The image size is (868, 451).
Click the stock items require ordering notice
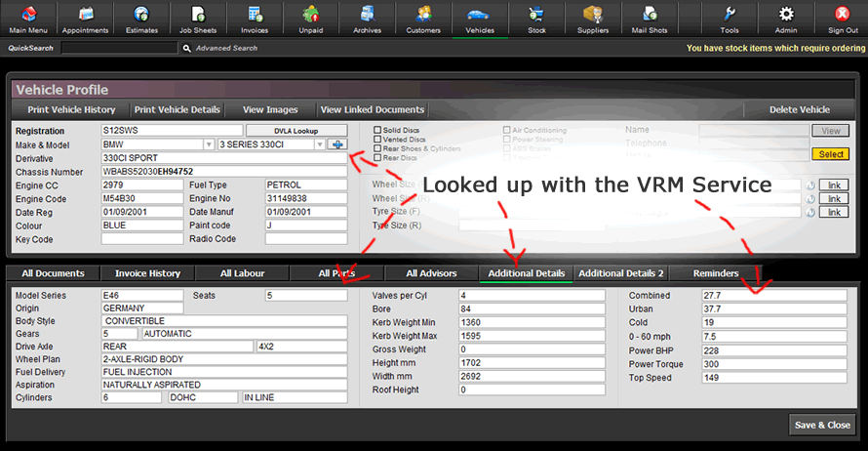775,48
